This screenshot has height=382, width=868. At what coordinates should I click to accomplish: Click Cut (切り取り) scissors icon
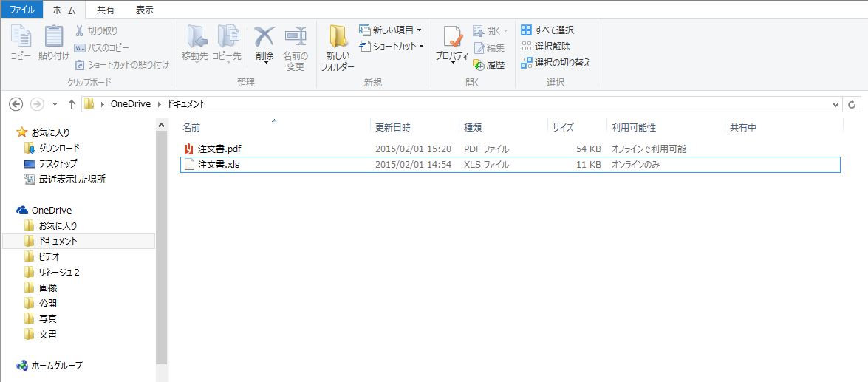pyautogui.click(x=79, y=30)
